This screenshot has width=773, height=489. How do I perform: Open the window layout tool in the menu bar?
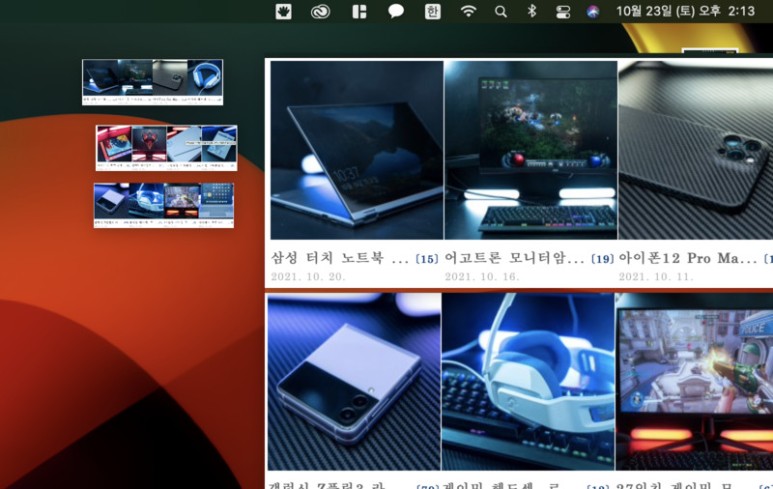tap(359, 11)
